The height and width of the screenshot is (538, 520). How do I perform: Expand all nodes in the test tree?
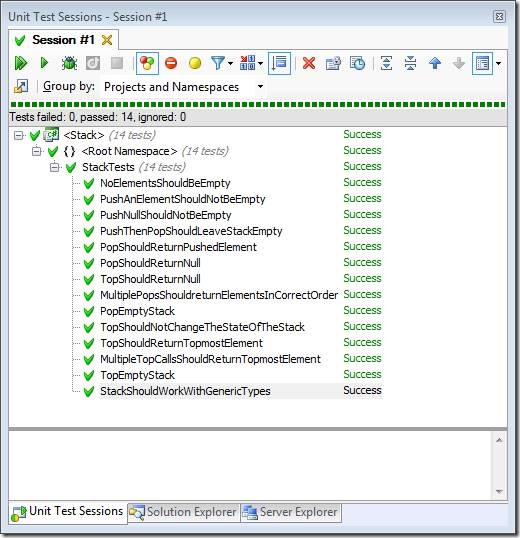386,63
